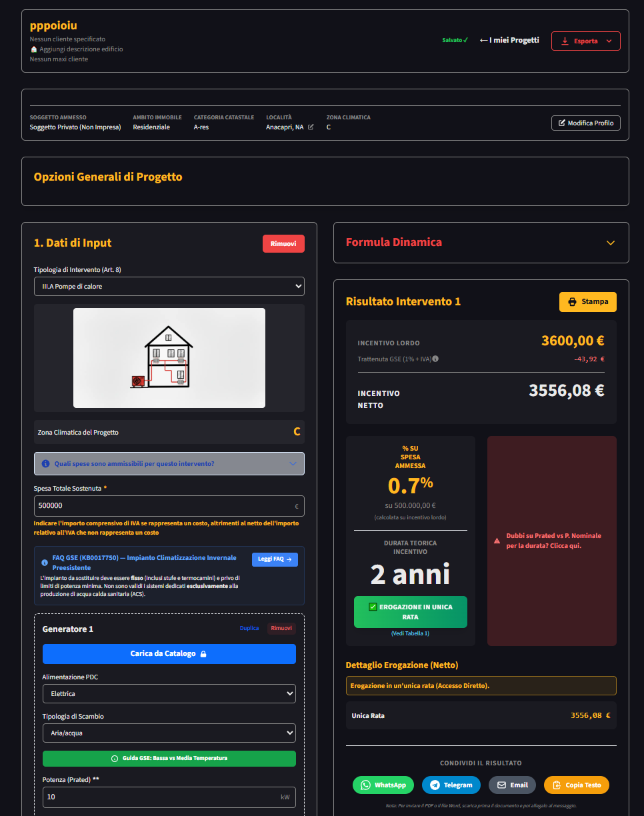644x816 pixels.
Task: Click the Spesa Totale Sostenuta field
Action: [x=163, y=505]
